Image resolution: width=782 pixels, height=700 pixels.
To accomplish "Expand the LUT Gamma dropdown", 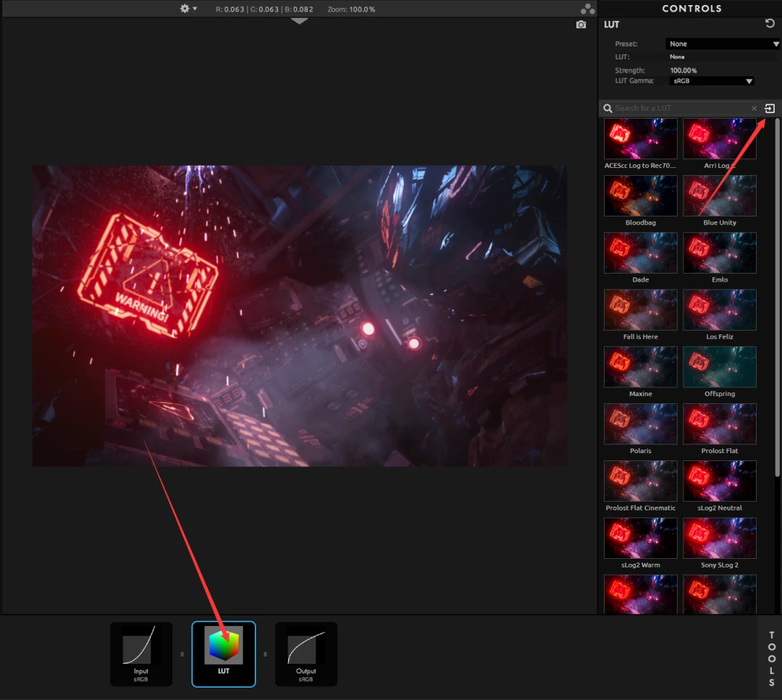I will 713,82.
